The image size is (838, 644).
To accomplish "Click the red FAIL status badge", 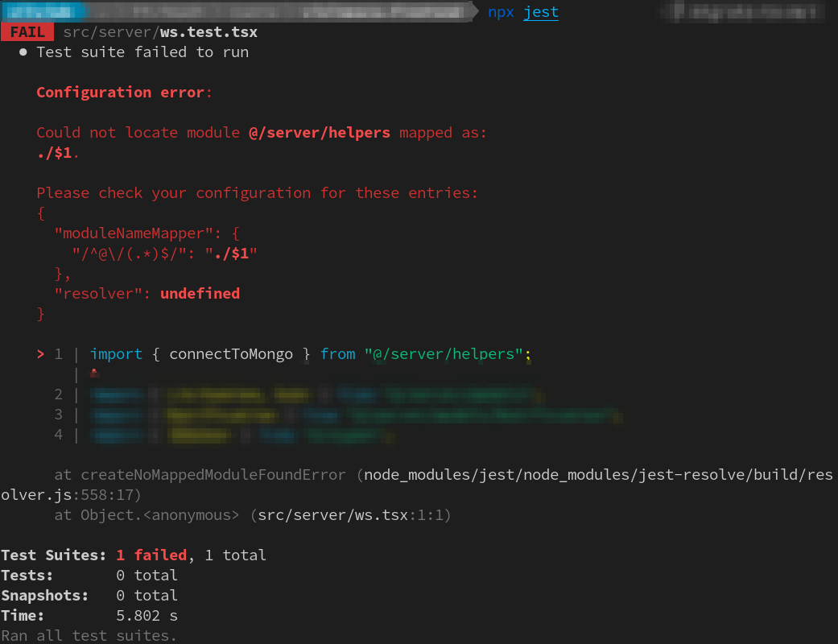I will coord(27,31).
